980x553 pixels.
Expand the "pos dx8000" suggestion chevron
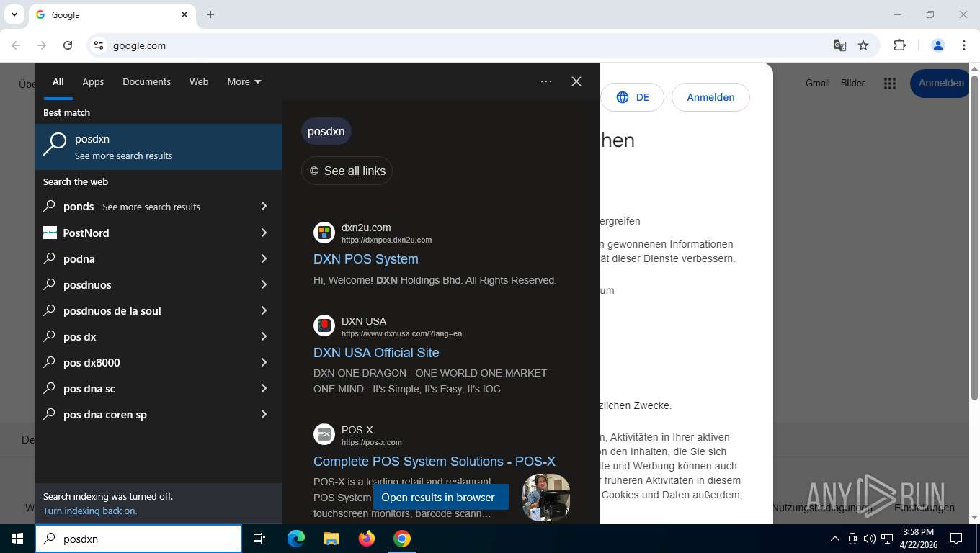(x=264, y=362)
